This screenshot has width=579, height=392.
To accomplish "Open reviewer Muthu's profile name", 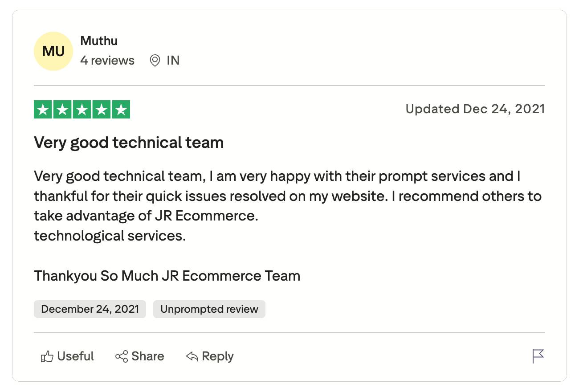I will [99, 41].
